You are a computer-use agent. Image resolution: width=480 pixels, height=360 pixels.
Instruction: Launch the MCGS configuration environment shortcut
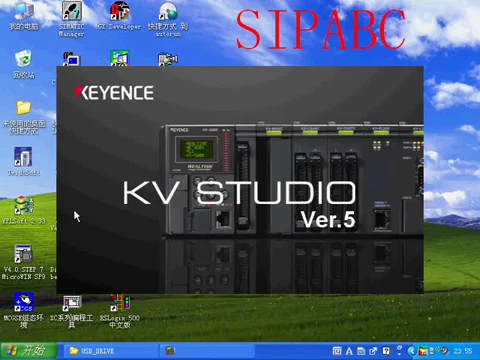click(23, 311)
